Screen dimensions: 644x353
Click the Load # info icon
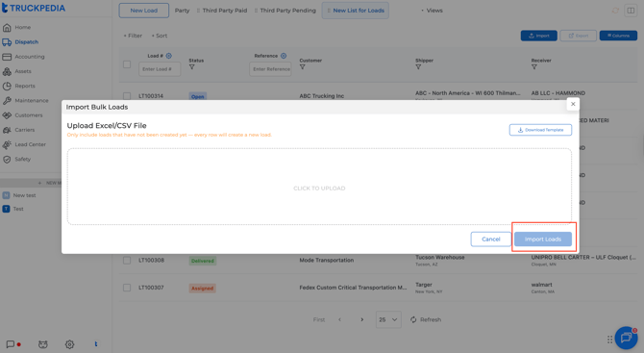(x=169, y=56)
